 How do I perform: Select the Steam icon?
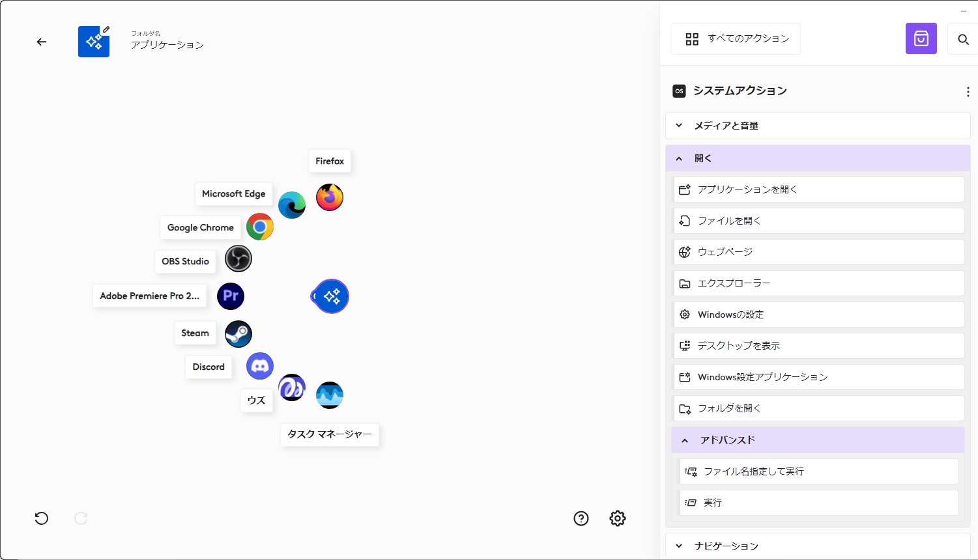tap(238, 334)
